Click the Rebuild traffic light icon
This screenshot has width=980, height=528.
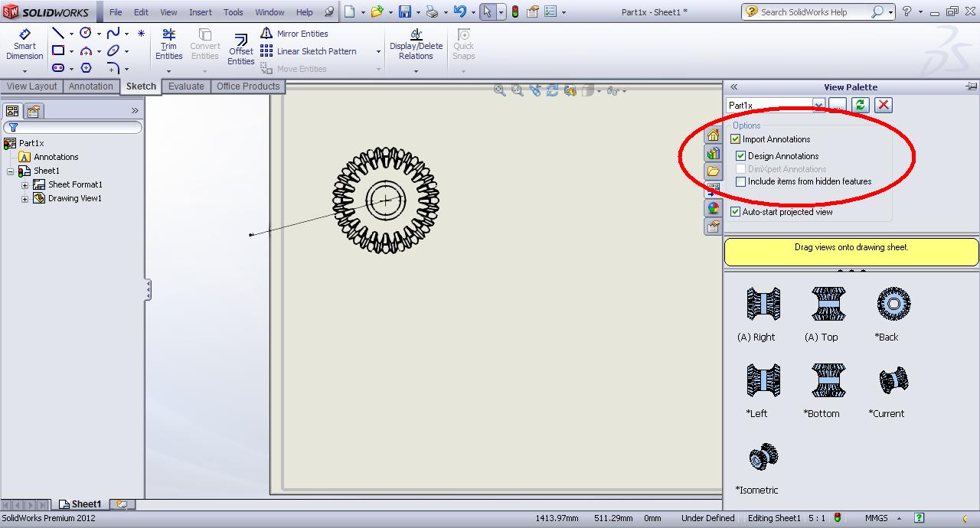coord(515,11)
